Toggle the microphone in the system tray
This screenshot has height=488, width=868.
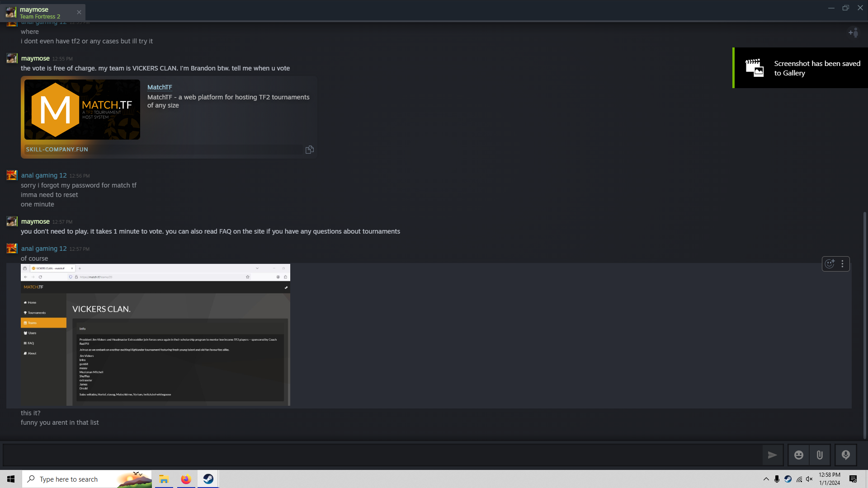(777, 479)
